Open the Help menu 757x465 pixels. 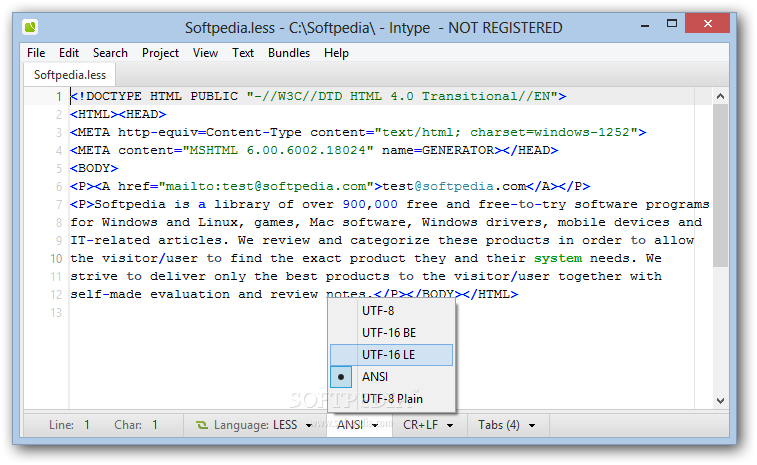point(336,53)
